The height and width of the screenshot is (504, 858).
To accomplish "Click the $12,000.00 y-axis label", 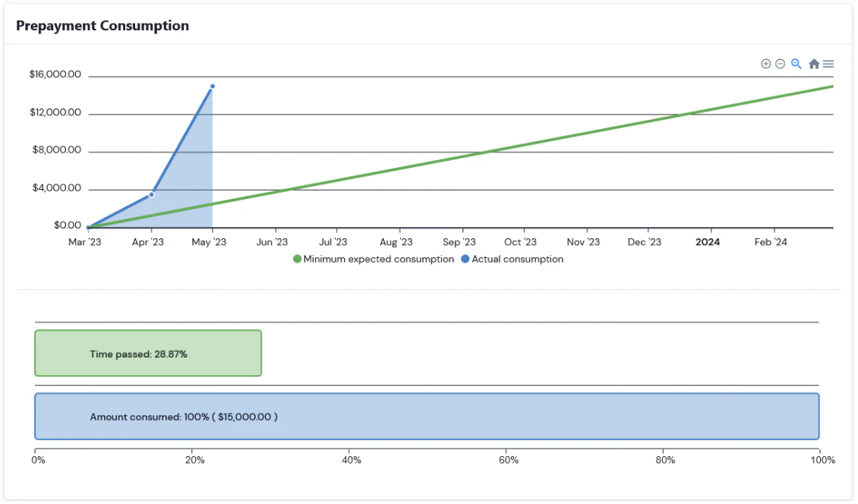I will point(55,112).
